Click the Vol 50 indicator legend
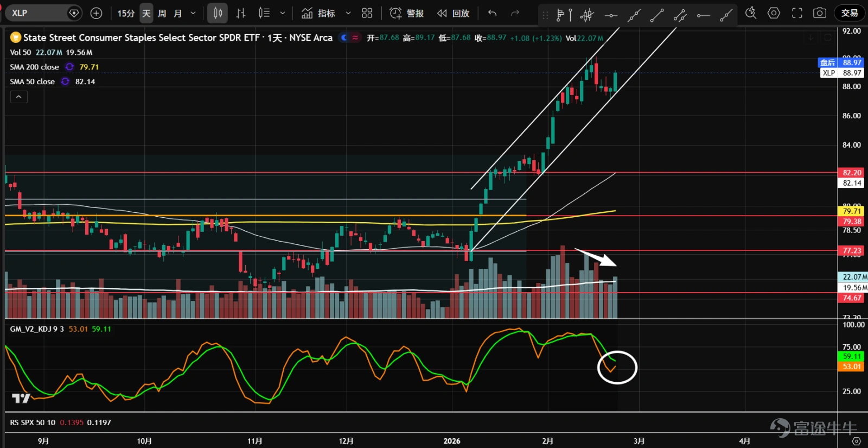 (21, 53)
